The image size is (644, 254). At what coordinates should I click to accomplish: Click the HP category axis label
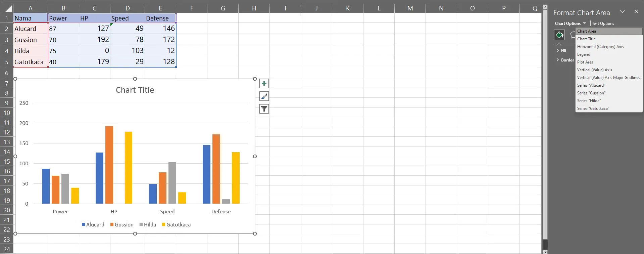tap(114, 211)
